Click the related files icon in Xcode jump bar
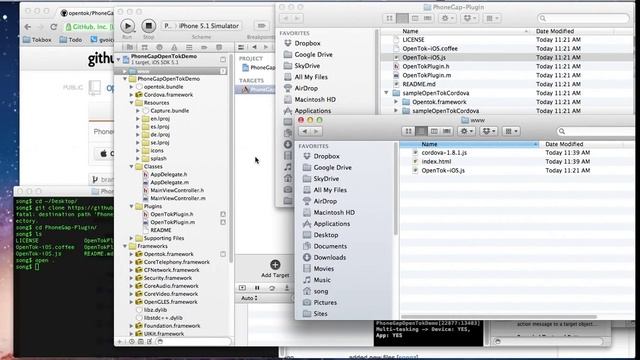 coord(241,47)
